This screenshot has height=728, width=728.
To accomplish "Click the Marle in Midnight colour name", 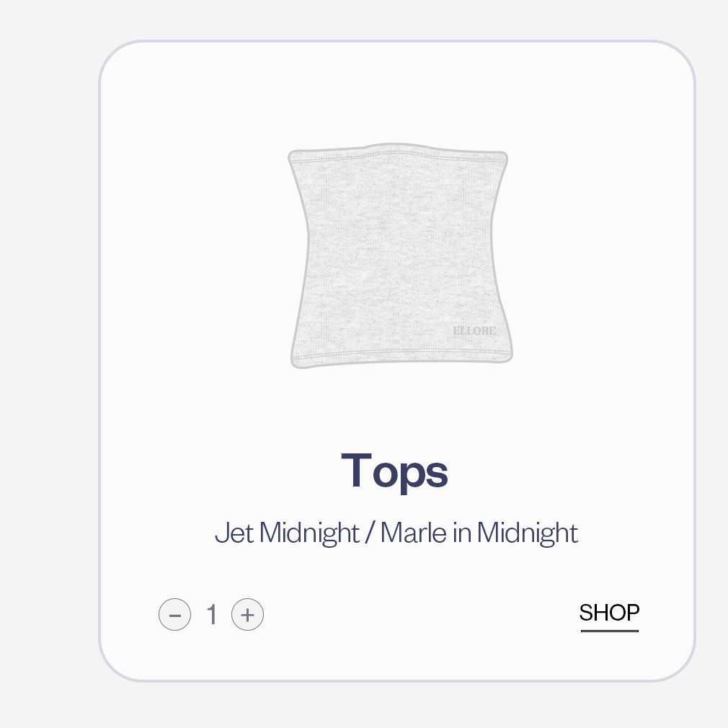I will [x=479, y=533].
